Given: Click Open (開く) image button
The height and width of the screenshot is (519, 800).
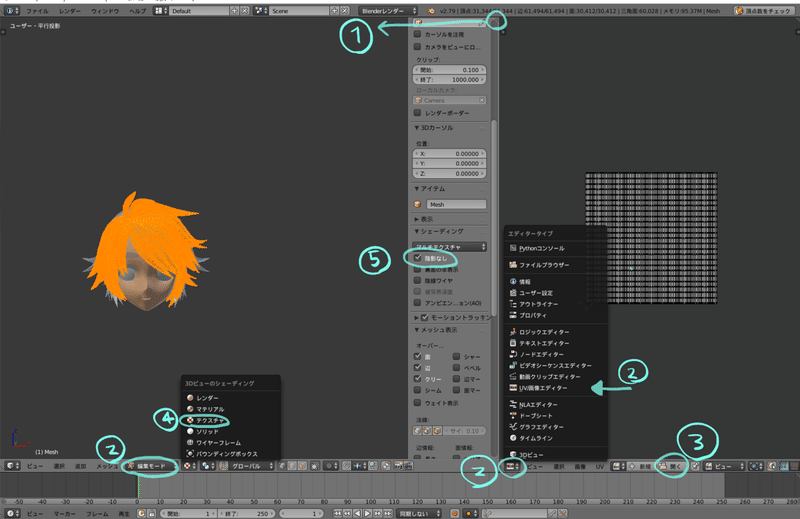Looking at the screenshot, I should [670, 466].
